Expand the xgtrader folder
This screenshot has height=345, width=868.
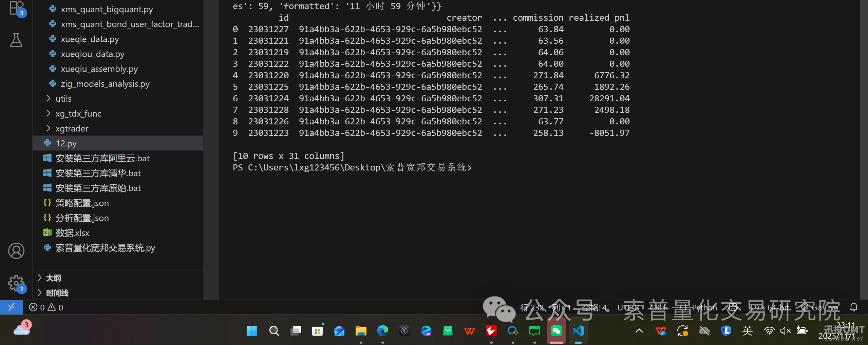tap(72, 128)
